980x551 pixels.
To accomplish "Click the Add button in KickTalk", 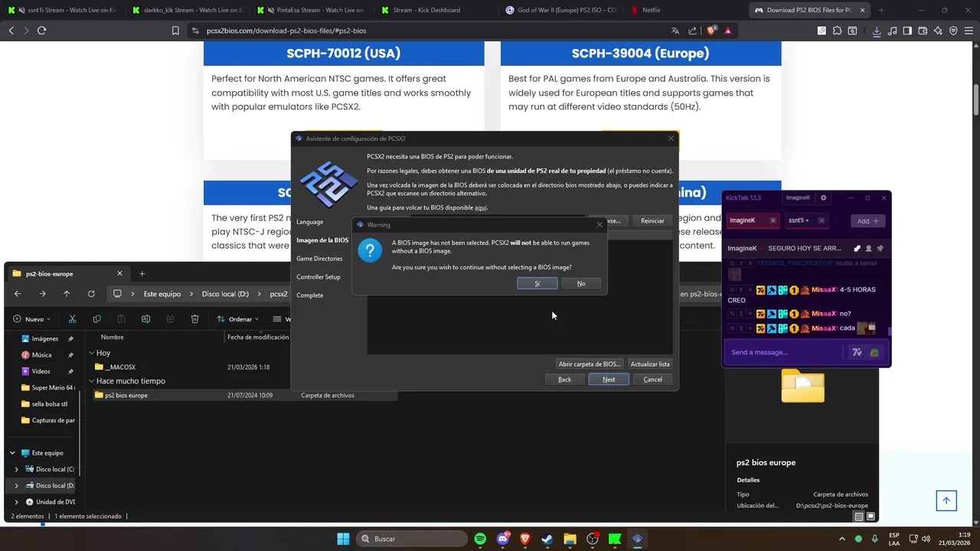I will (x=867, y=220).
